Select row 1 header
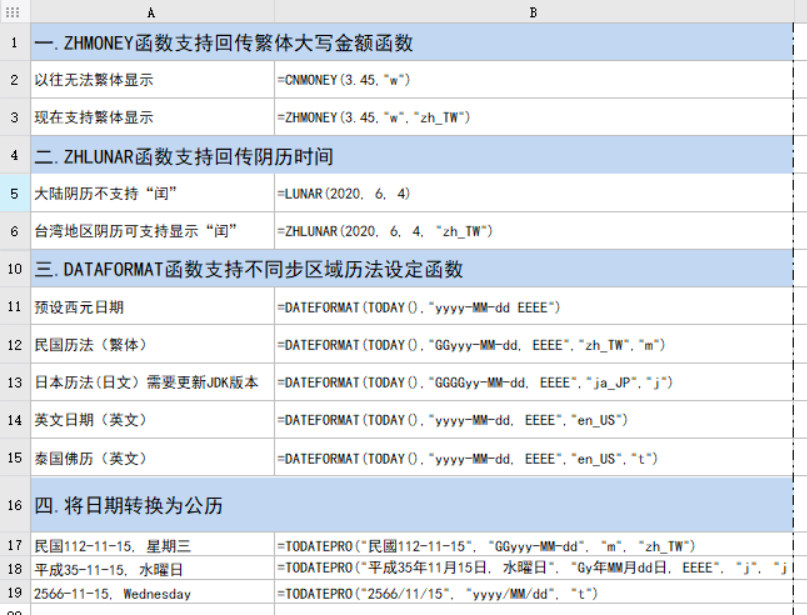807x615 pixels. [14, 43]
